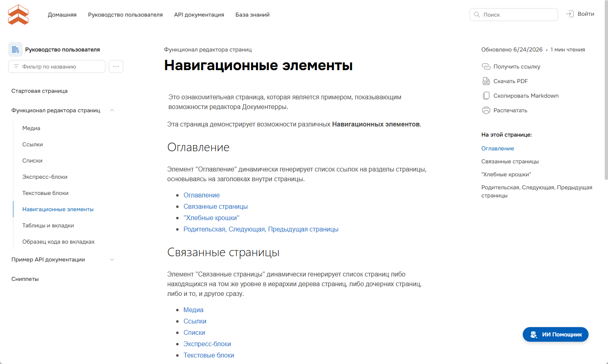Click the Связанные страницы link in the content list
The width and height of the screenshot is (608, 364).
tap(216, 206)
